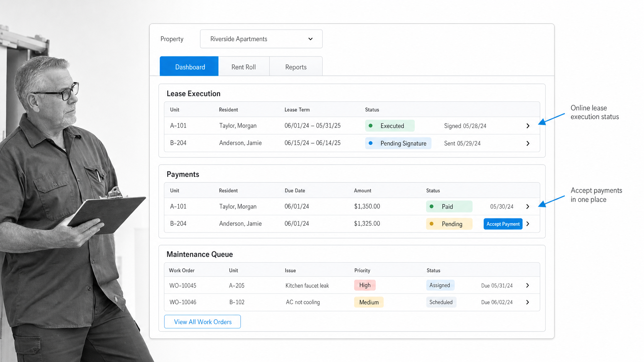Screen dimensions: 644x362
Task: Open the Riverside Apartments property dropdown
Action: pos(261,39)
